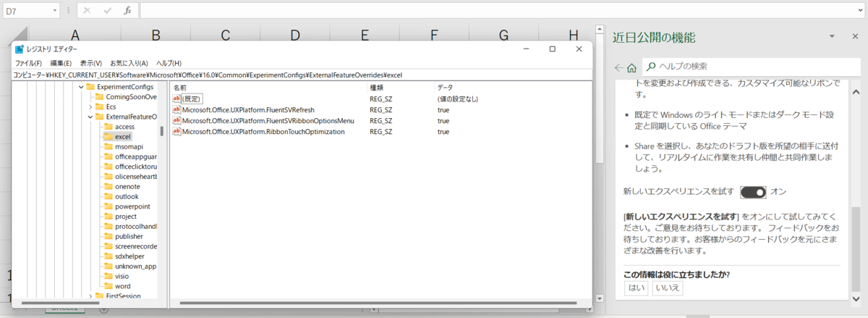This screenshot has width=868, height=318.
Task: Open the ヘルプ(H) menu
Action: point(169,63)
